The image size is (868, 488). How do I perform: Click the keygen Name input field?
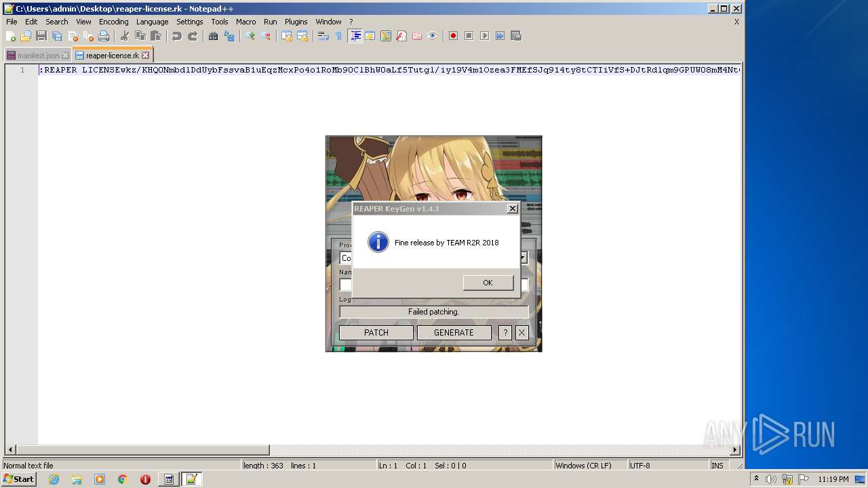click(434, 285)
